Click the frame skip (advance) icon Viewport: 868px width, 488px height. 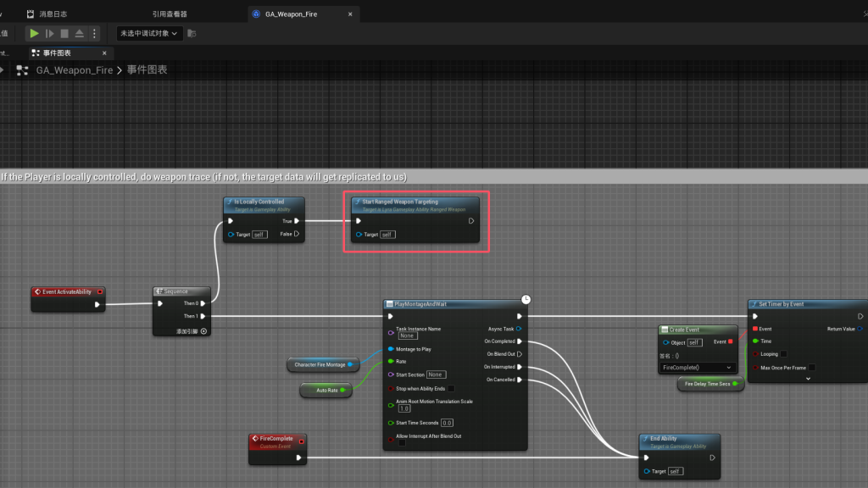[x=49, y=33]
